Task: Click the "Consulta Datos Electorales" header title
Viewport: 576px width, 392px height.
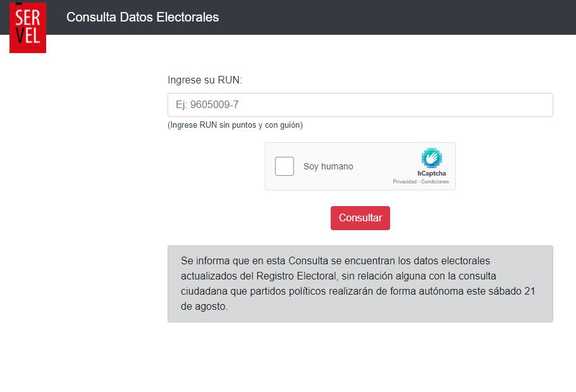Action: pyautogui.click(x=143, y=17)
